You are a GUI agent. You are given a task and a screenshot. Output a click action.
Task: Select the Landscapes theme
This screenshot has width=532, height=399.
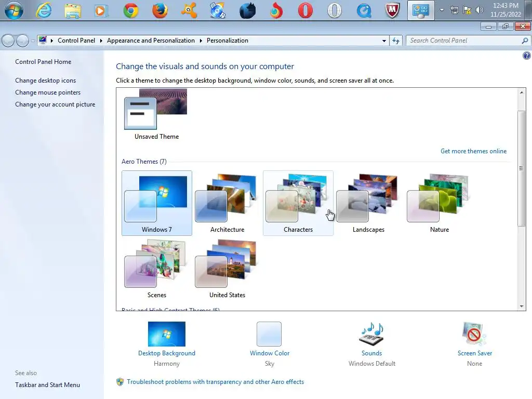pyautogui.click(x=368, y=203)
